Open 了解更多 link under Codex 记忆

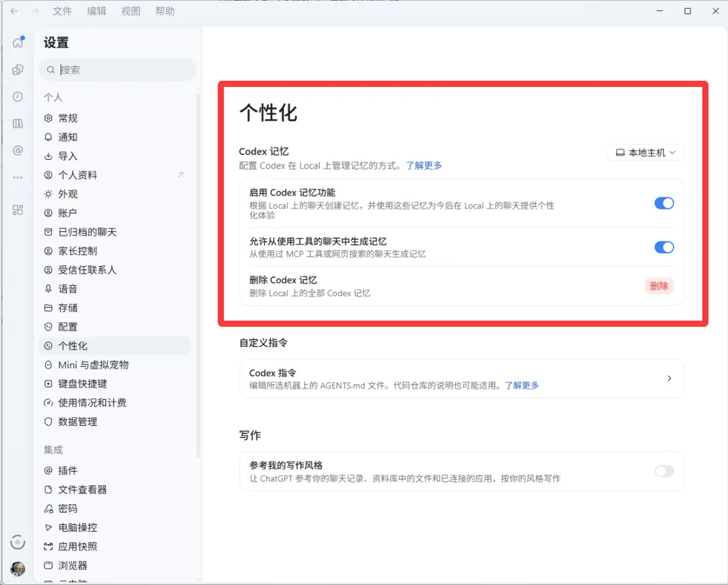click(x=424, y=166)
